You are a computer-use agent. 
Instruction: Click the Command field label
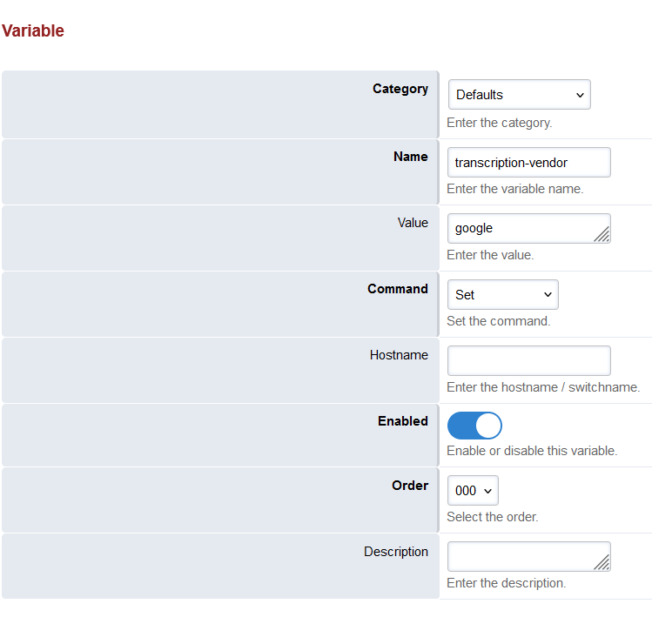pyautogui.click(x=398, y=289)
